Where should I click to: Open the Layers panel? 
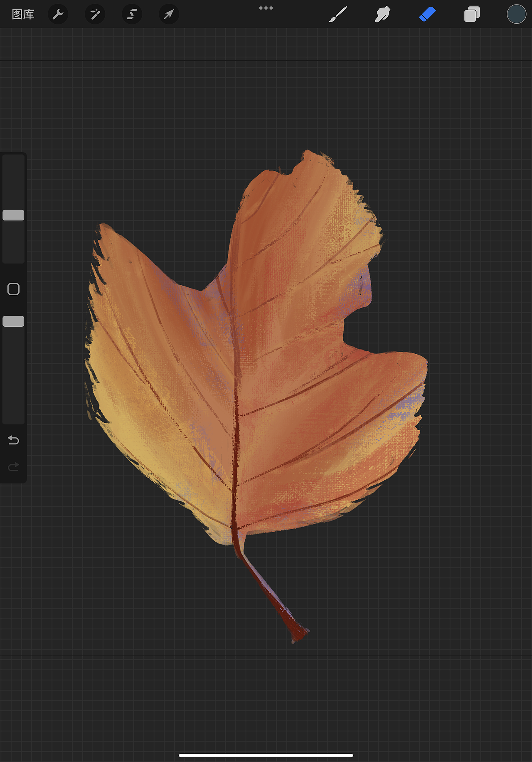(472, 15)
